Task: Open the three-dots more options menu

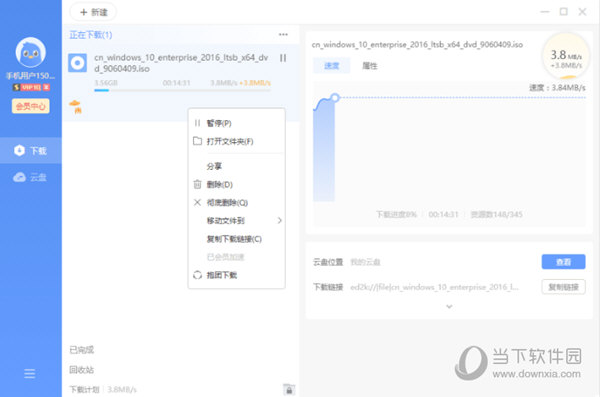Action: 283,34
